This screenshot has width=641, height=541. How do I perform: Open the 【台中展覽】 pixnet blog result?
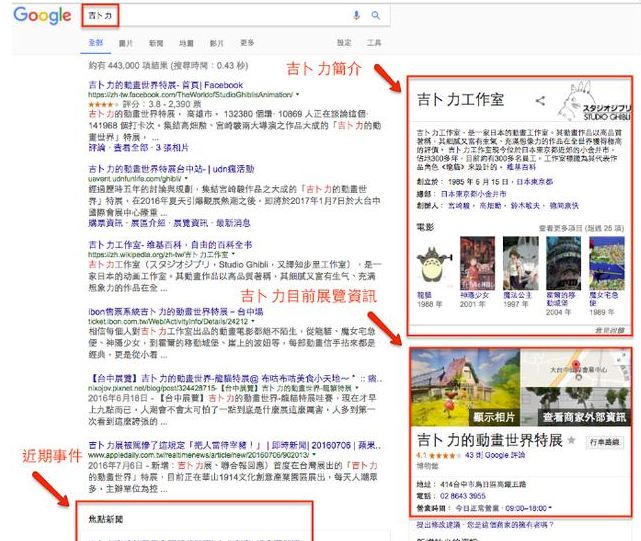coord(235,379)
